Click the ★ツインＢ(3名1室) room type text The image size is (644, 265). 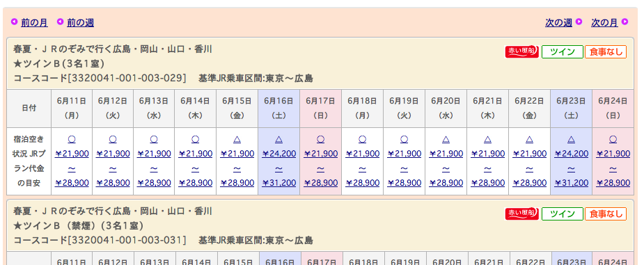pos(58,64)
